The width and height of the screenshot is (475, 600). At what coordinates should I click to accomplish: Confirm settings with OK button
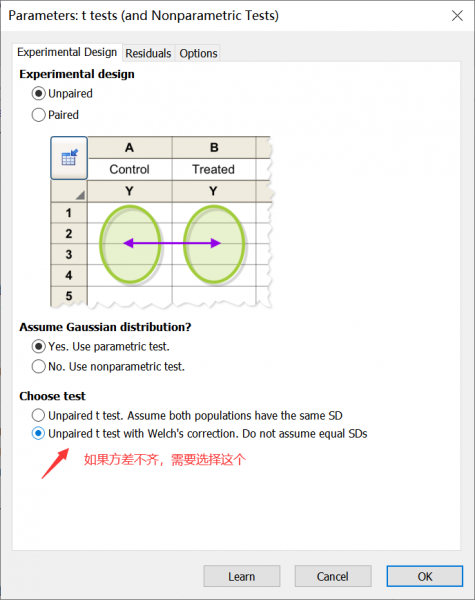point(424,576)
